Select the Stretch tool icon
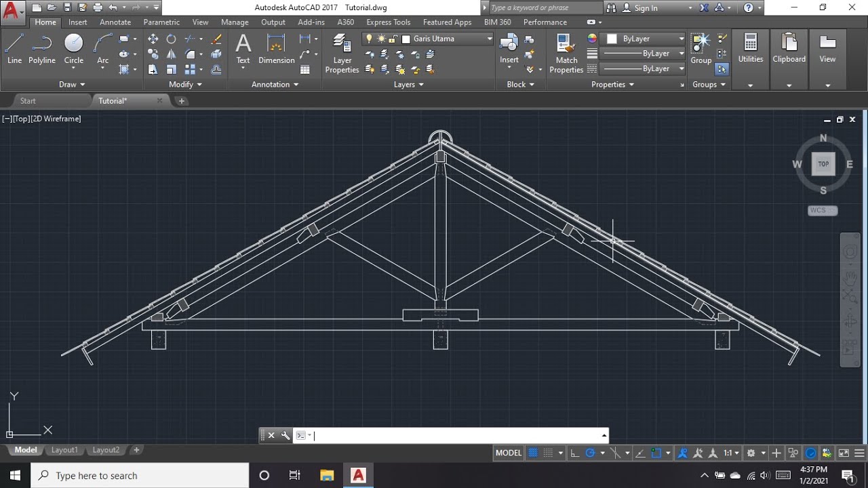Screen dimensions: 868x488 click(x=153, y=69)
